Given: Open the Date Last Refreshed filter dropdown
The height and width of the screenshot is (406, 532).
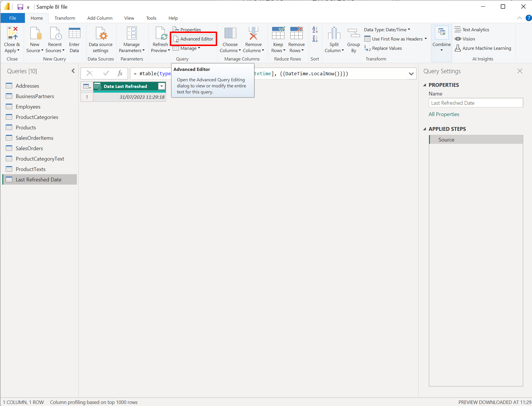Looking at the screenshot, I should pos(161,86).
